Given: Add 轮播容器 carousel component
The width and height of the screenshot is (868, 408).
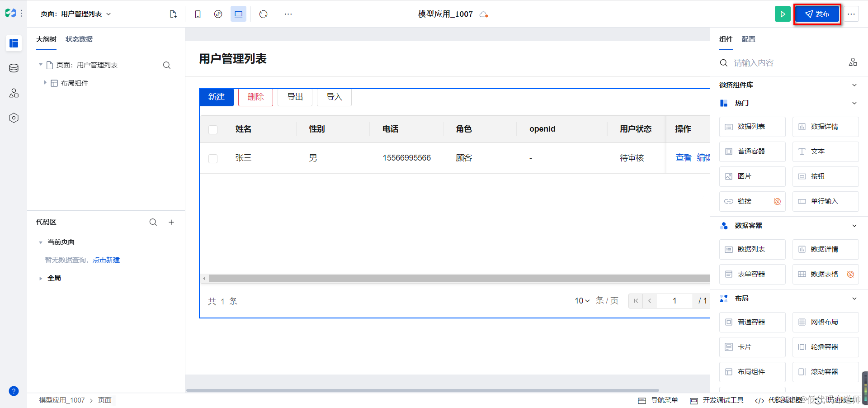Looking at the screenshot, I should (x=826, y=347).
